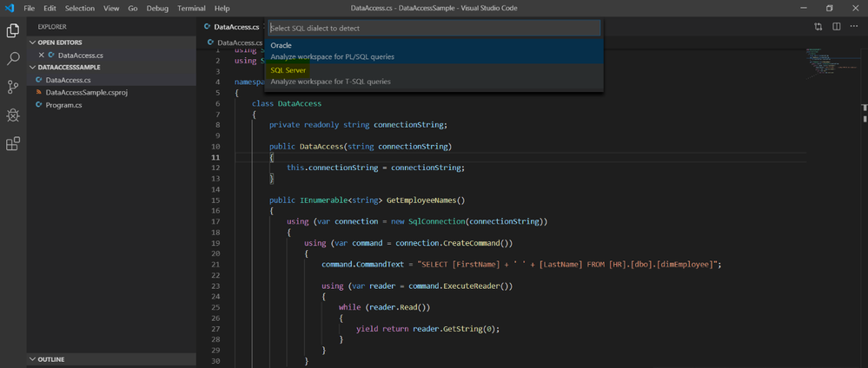Click 'command.ExecuteReader()' on line 23
This screenshot has width=868, height=368.
click(459, 286)
